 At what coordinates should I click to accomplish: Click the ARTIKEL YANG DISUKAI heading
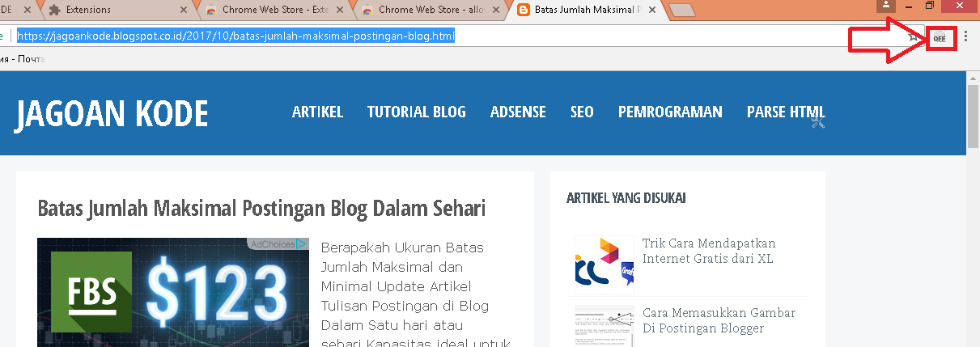point(626,197)
